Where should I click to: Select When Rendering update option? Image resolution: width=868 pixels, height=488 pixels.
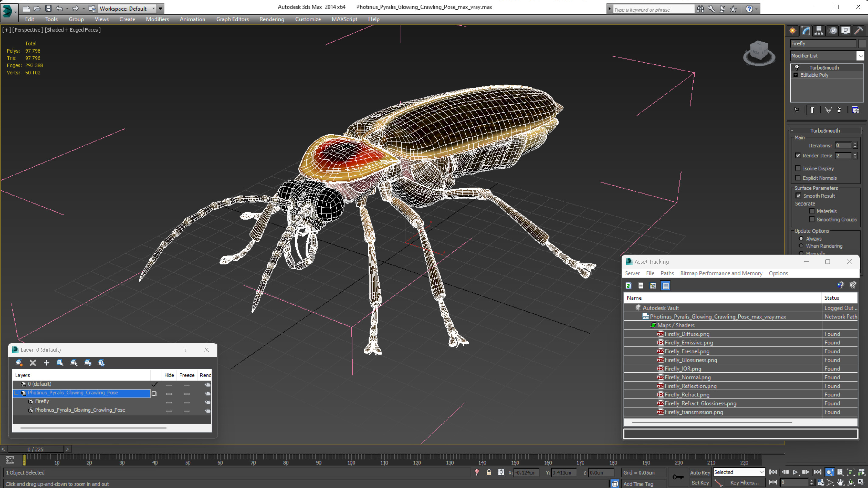[801, 246]
